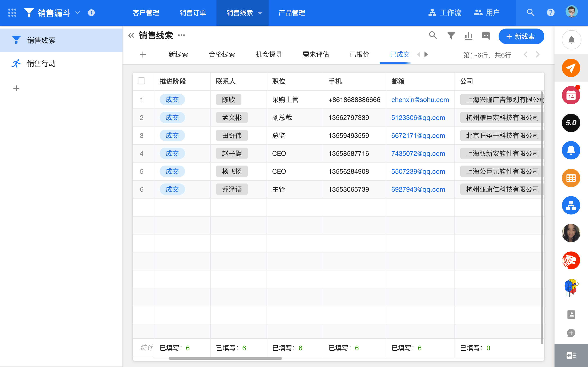Open the 产品管理 menu item
The height and width of the screenshot is (367, 588).
(x=292, y=13)
